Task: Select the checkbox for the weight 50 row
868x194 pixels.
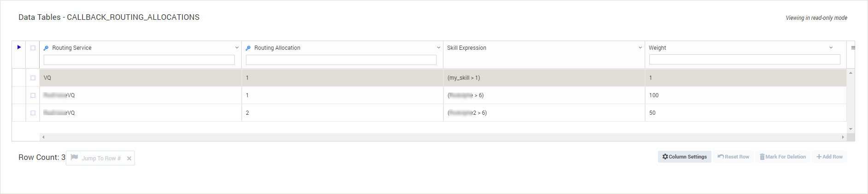Action: click(x=33, y=113)
